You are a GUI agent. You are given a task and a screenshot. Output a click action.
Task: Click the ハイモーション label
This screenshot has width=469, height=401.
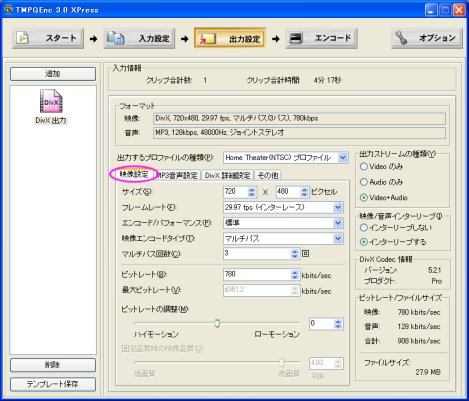tap(156, 334)
